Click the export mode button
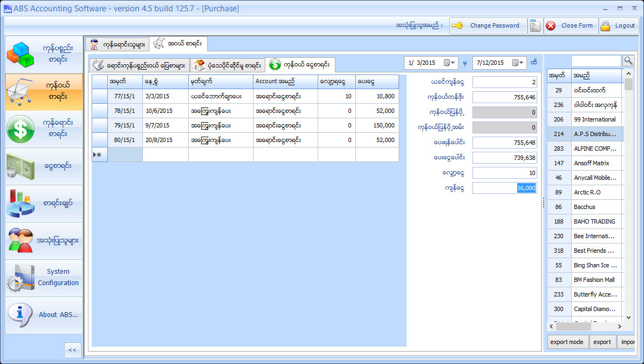 click(x=566, y=342)
